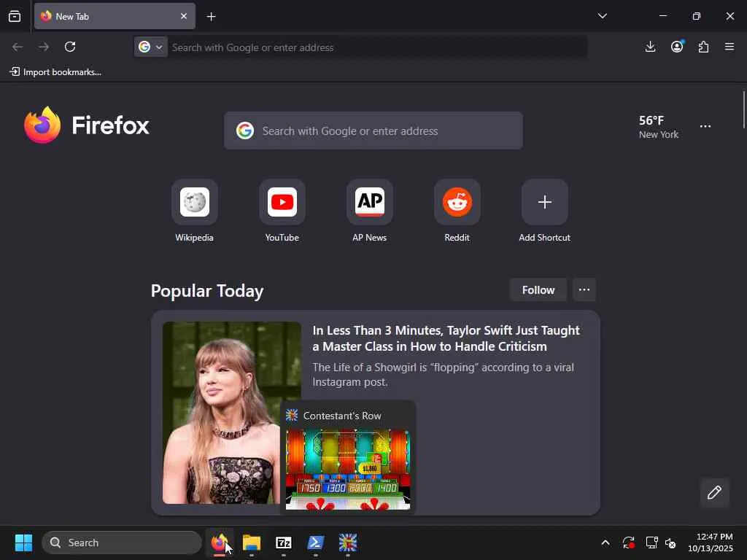Open the AP News shortcut tile

coord(370,202)
